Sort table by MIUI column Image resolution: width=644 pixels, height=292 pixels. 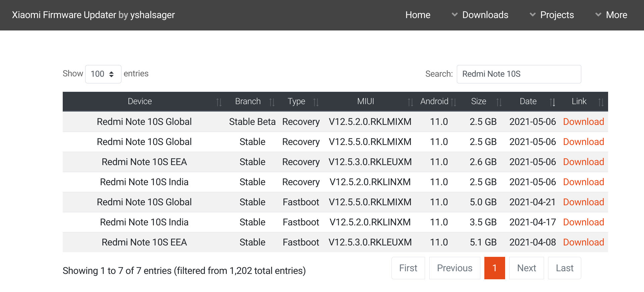tap(370, 101)
